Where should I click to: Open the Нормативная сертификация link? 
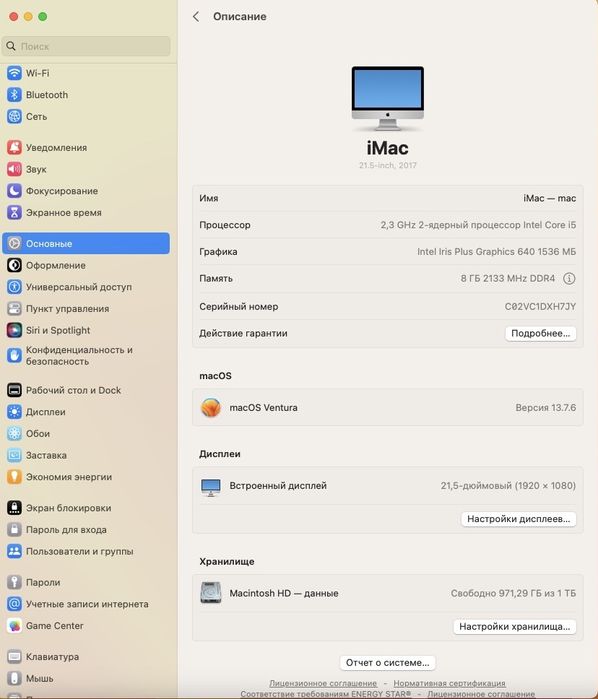click(449, 683)
